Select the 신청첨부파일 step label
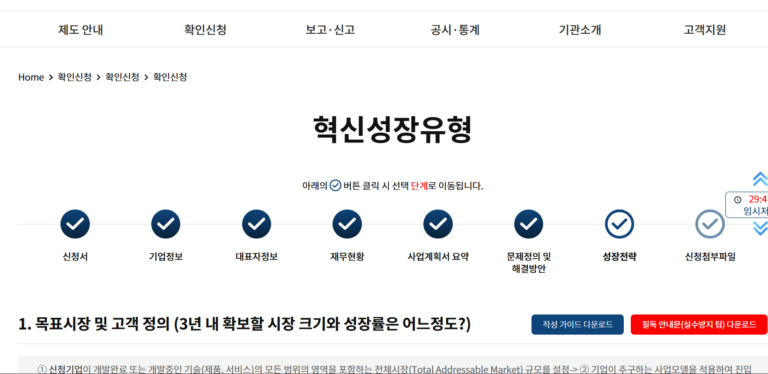This screenshot has width=768, height=374. click(x=710, y=257)
